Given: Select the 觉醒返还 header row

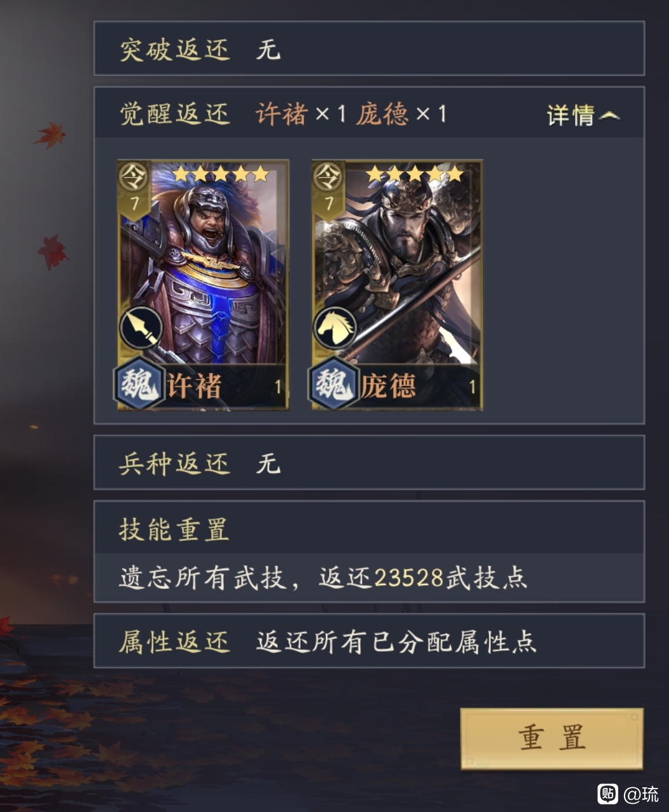Looking at the screenshot, I should [369, 113].
